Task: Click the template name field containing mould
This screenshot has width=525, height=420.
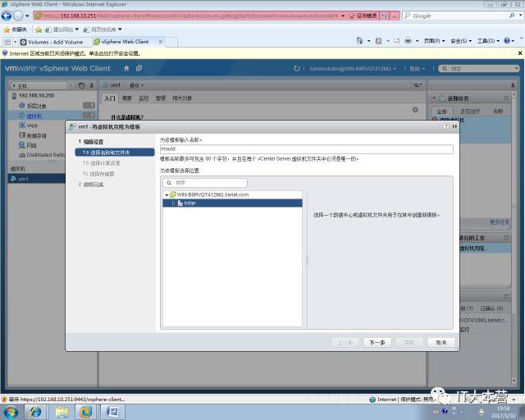Action: point(307,149)
